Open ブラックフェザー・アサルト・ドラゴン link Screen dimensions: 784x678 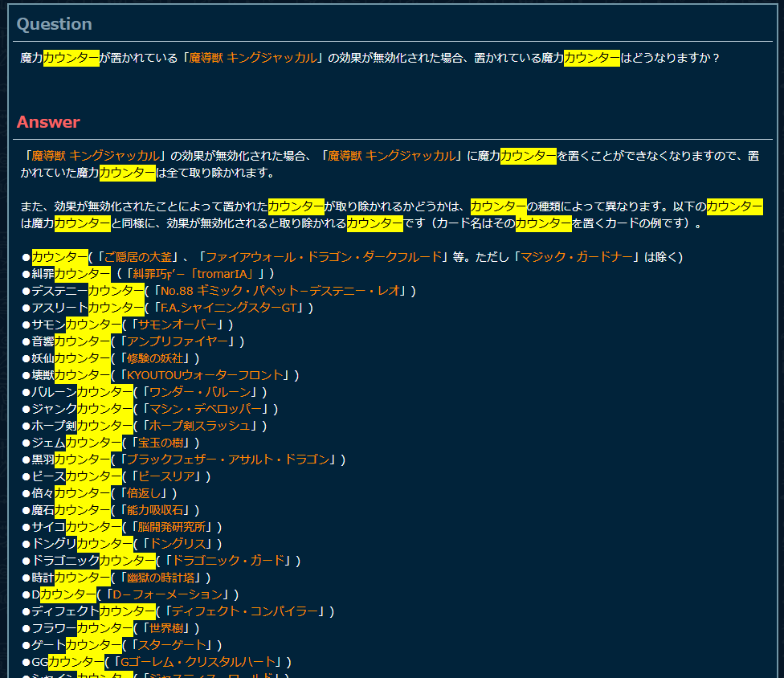point(228,460)
